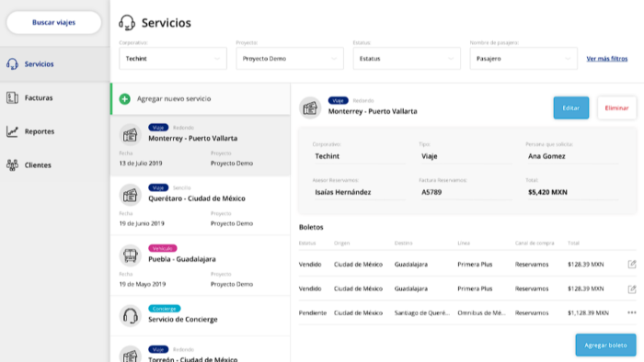Click the Boletos section heading

click(x=311, y=227)
